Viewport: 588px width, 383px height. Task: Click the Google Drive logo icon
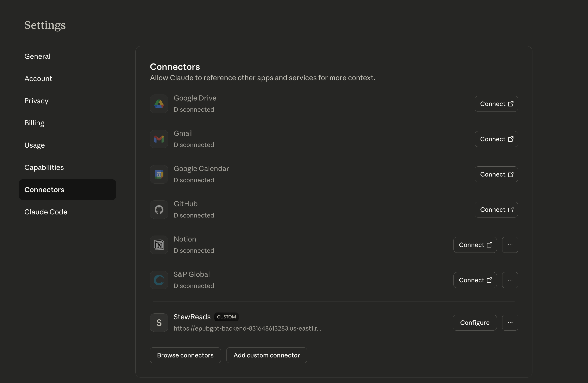point(159,104)
